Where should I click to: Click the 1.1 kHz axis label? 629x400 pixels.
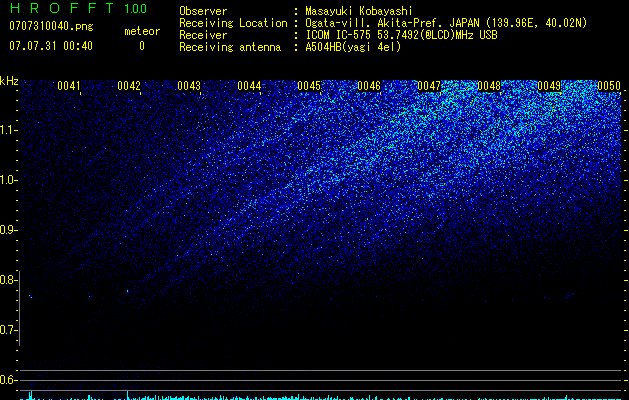8,130
